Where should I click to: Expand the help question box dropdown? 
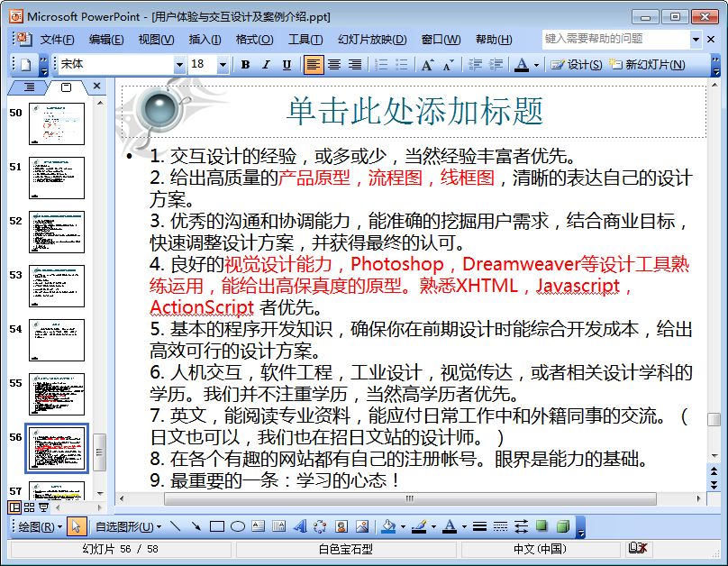point(696,40)
